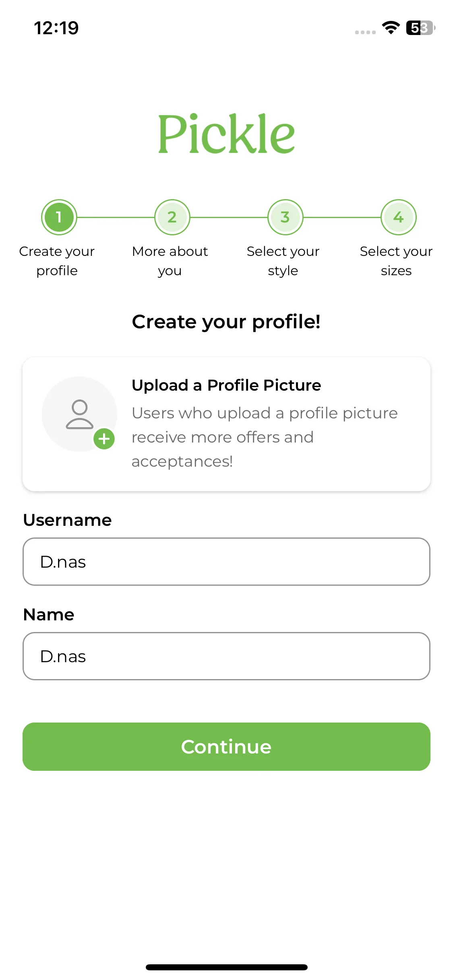
Task: Tap the green Continue button
Action: point(226,747)
